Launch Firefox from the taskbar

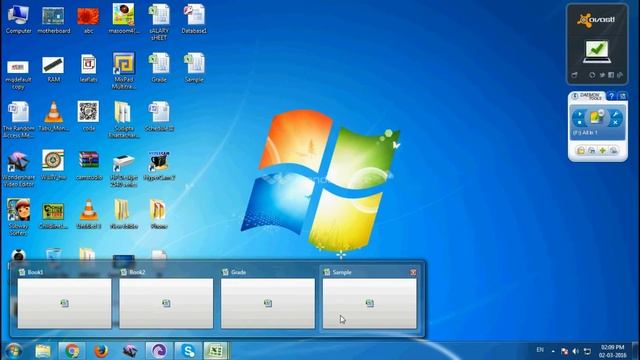(101, 351)
